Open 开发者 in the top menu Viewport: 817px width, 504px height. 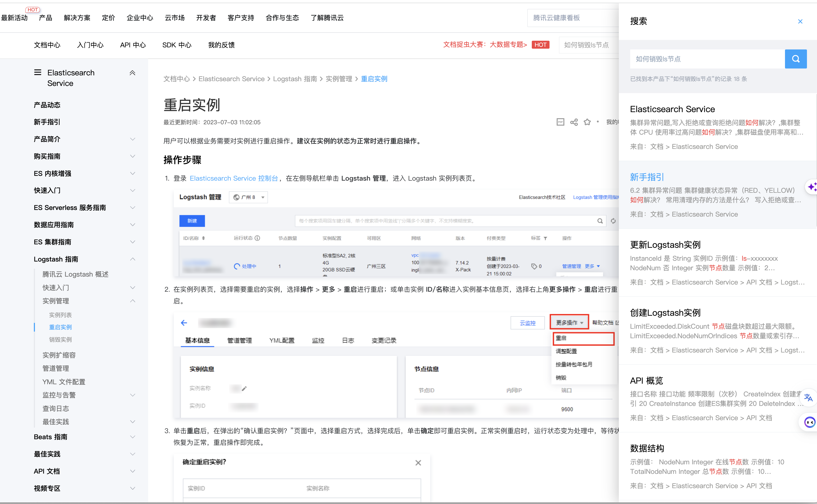click(x=206, y=18)
